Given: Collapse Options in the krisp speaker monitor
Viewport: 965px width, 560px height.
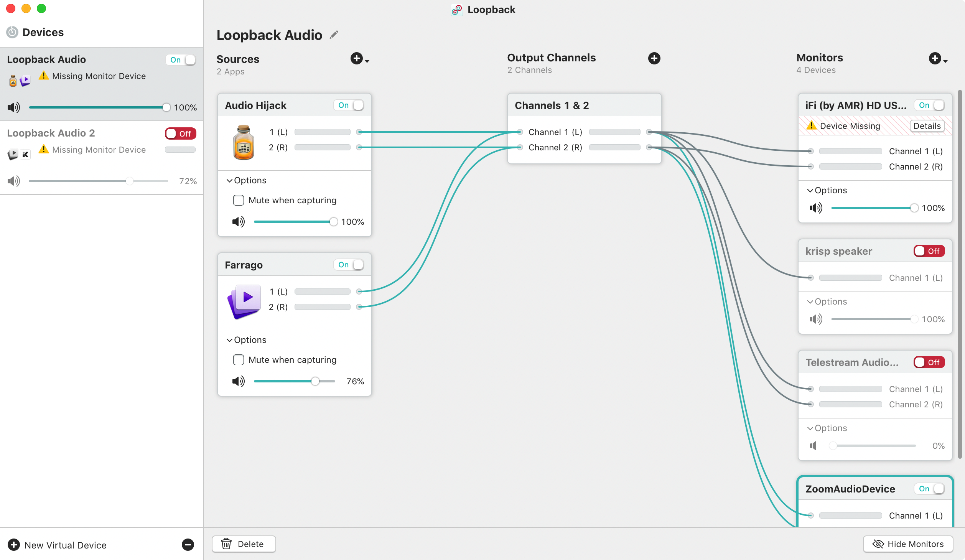Looking at the screenshot, I should [827, 301].
